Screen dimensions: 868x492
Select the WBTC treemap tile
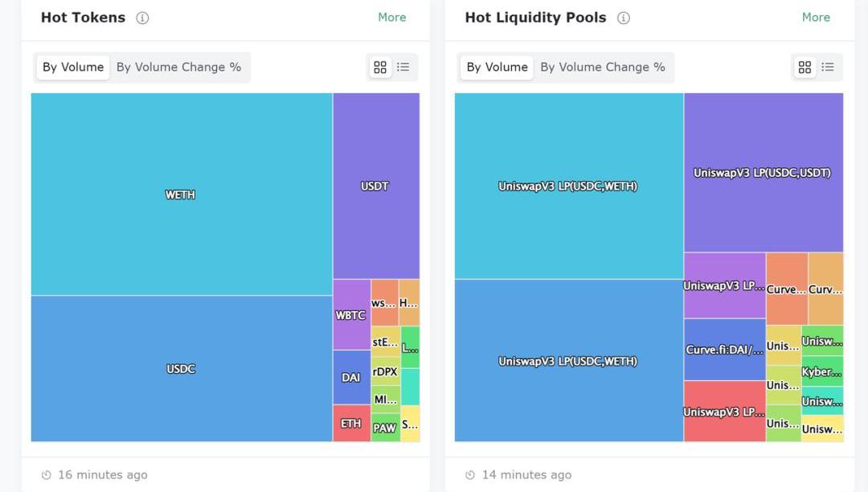[351, 314]
